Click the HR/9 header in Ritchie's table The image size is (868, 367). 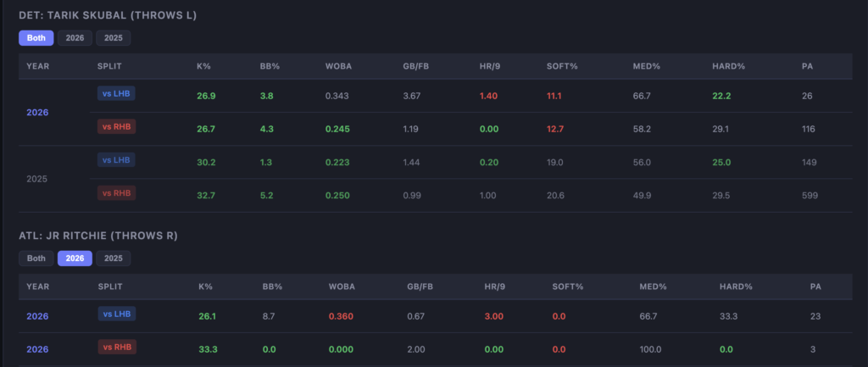[x=492, y=286]
